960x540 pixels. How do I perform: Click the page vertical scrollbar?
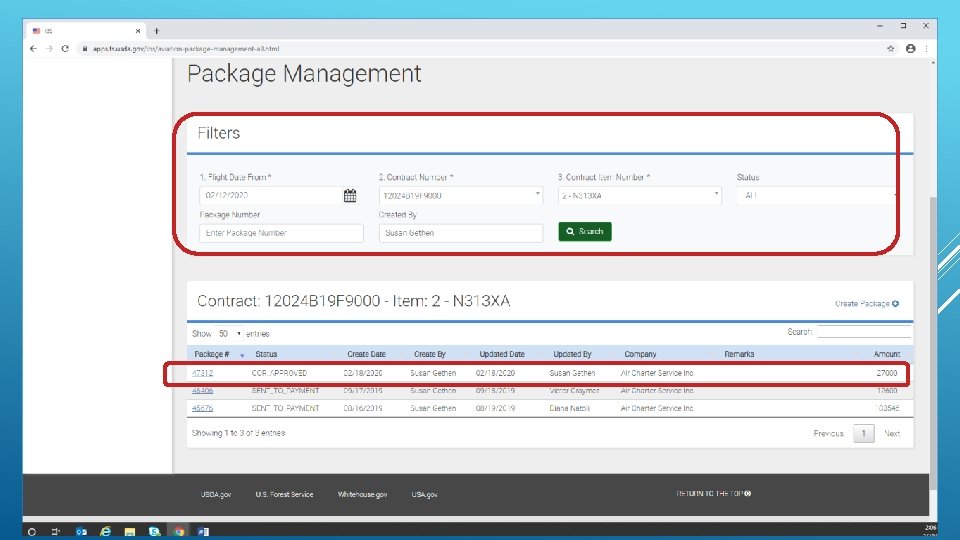point(933,343)
